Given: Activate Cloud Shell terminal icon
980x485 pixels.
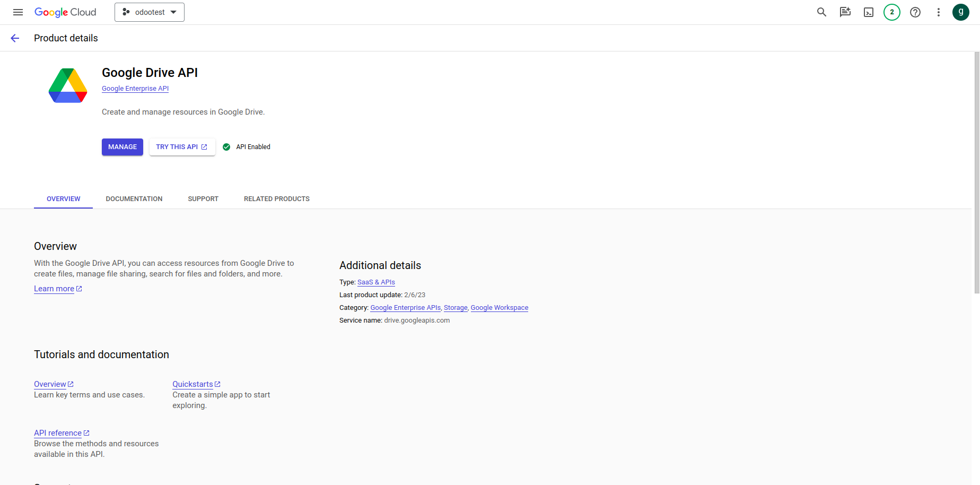Looking at the screenshot, I should [x=869, y=12].
